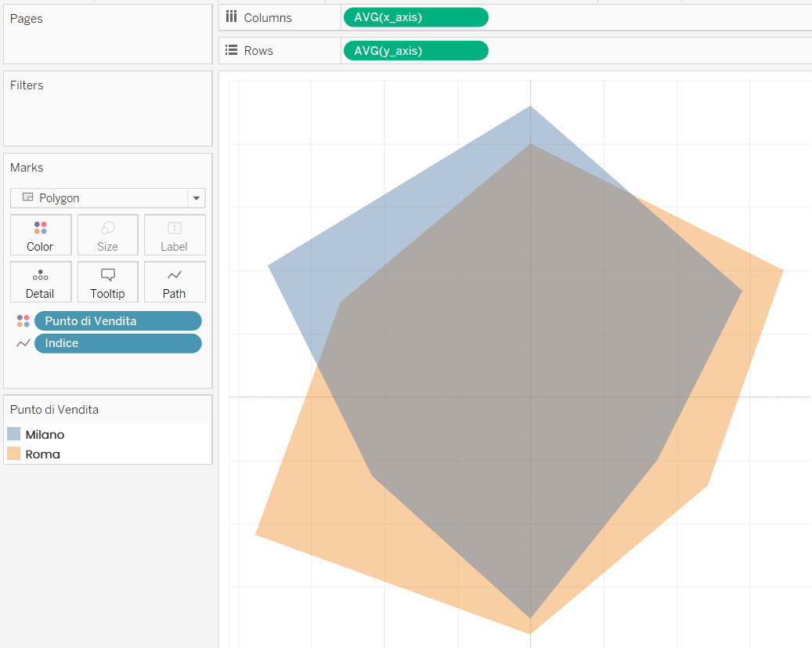Click the Milano color swatch in the legend

(x=15, y=434)
